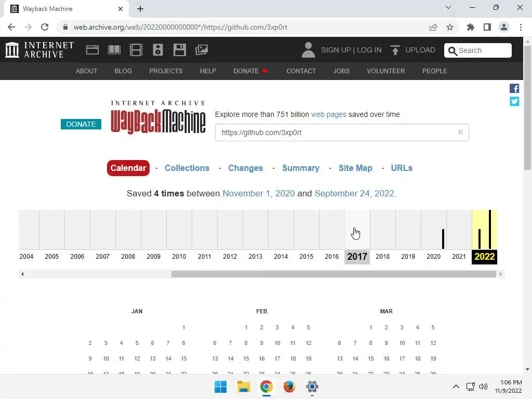Switch to the Site Map tab

click(355, 168)
